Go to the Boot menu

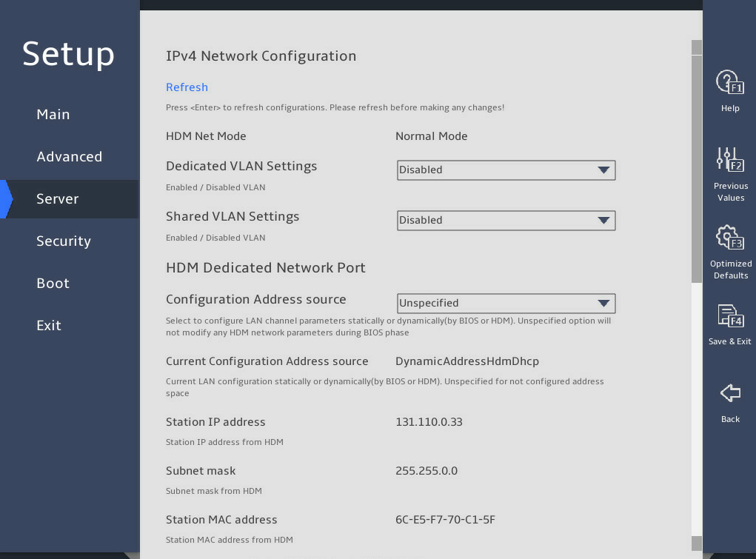53,283
